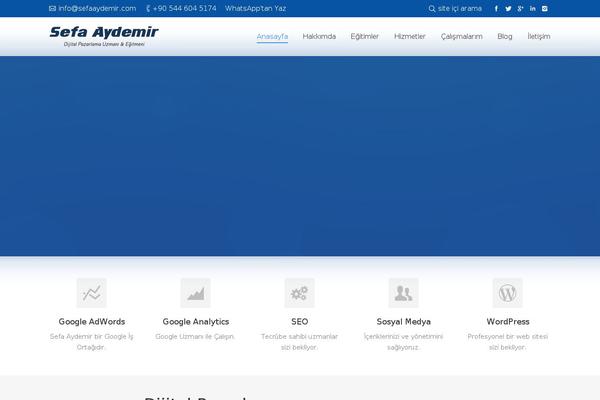Open the Hizmetler menu item
Viewport: 600px width, 400px height.
tap(409, 36)
